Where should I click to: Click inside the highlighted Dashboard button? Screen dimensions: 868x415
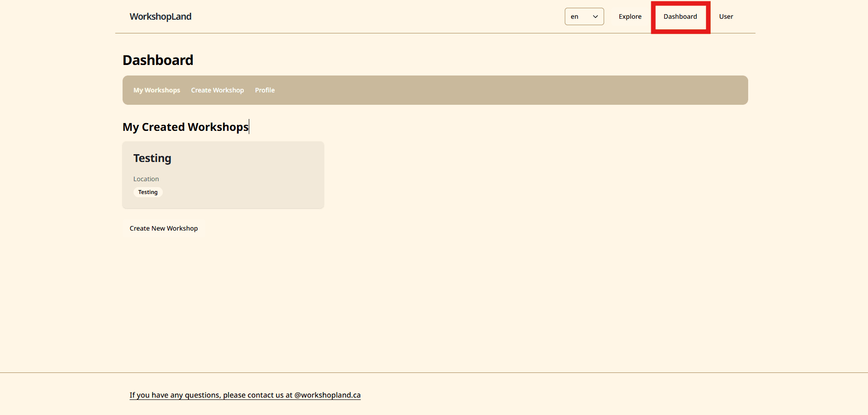tap(680, 16)
